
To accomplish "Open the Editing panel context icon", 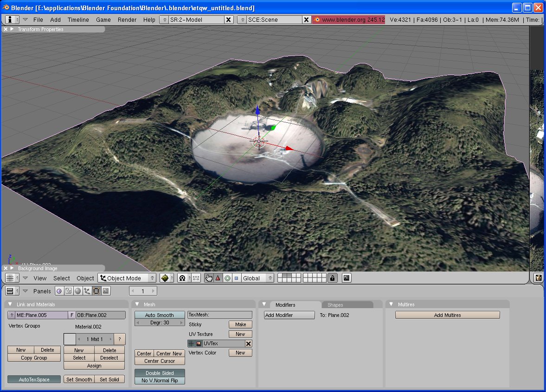I will [x=96, y=291].
